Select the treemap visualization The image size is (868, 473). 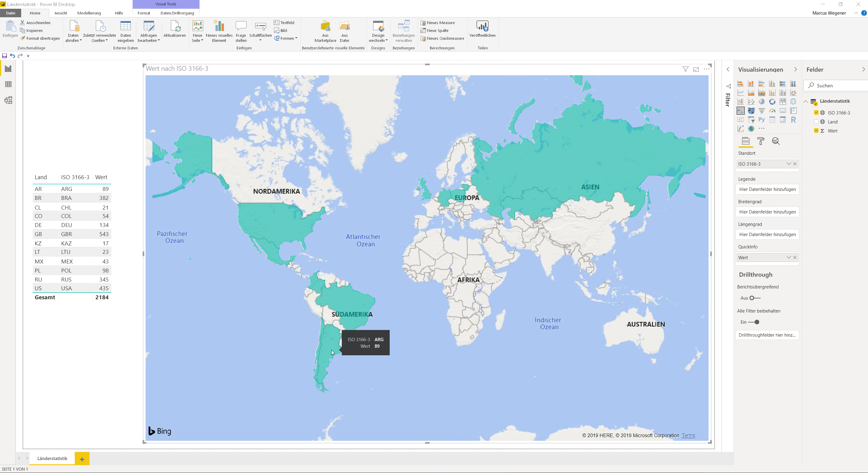[x=783, y=102]
